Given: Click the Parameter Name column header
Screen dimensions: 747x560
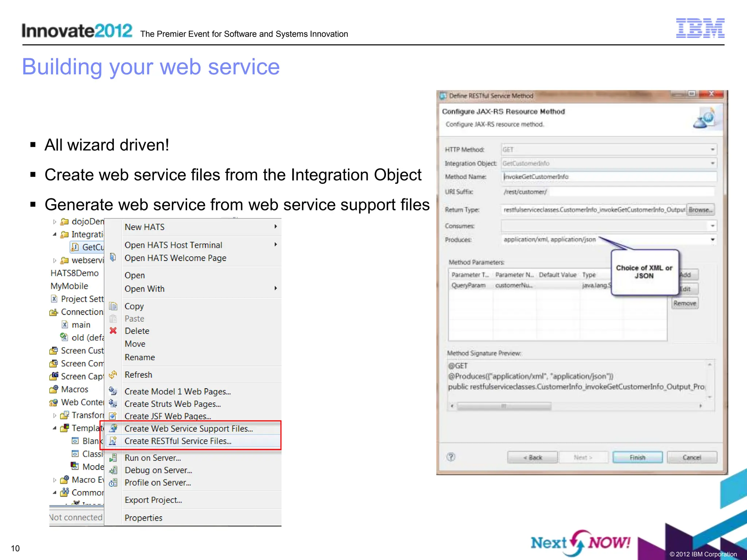Looking at the screenshot, I should [514, 275].
